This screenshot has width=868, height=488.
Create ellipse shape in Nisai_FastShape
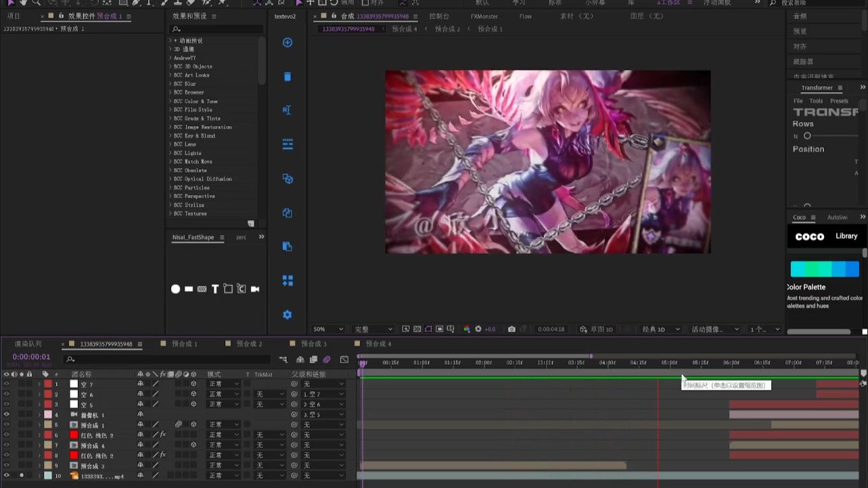176,289
